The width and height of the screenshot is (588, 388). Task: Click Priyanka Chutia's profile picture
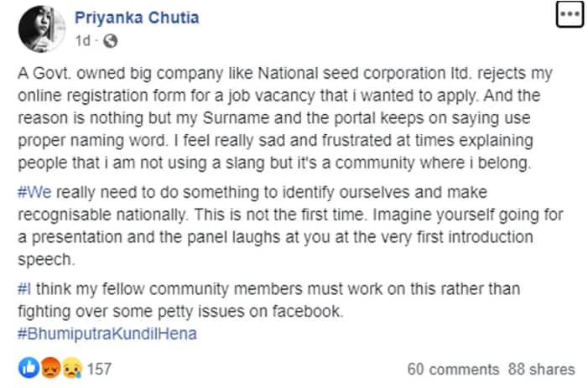[x=42, y=28]
